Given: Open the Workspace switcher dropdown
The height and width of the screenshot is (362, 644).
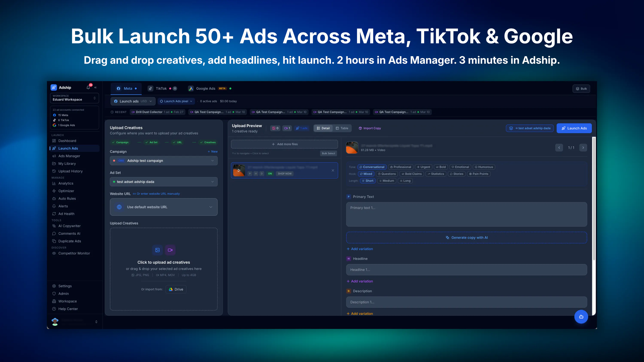Looking at the screenshot, I should point(74,98).
